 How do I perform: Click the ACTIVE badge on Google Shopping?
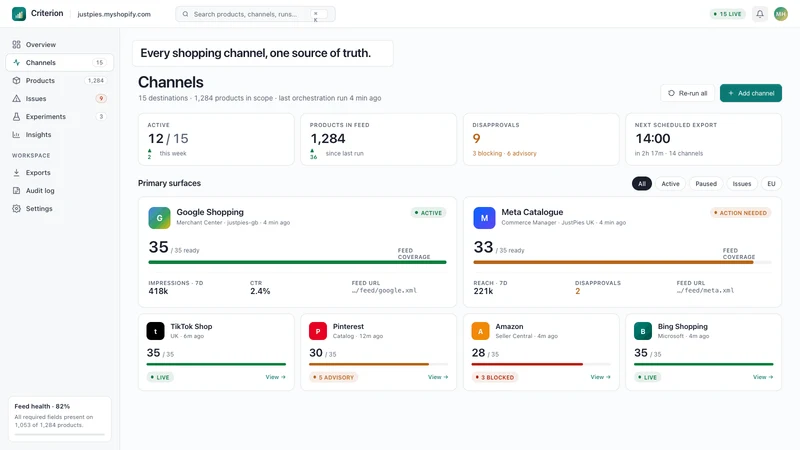(x=429, y=213)
